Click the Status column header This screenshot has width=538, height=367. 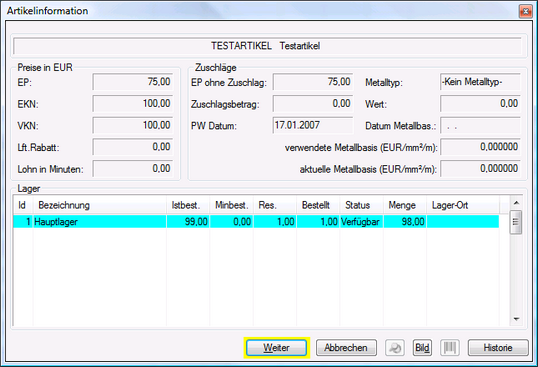click(x=361, y=205)
